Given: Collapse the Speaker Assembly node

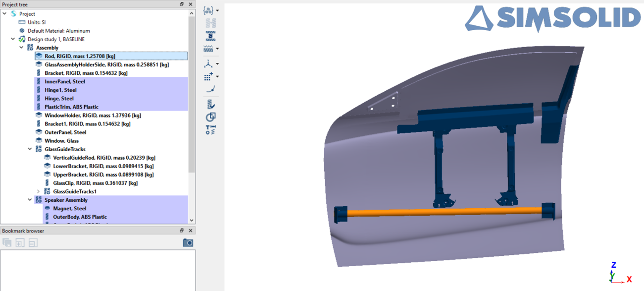Looking at the screenshot, I should [30, 200].
